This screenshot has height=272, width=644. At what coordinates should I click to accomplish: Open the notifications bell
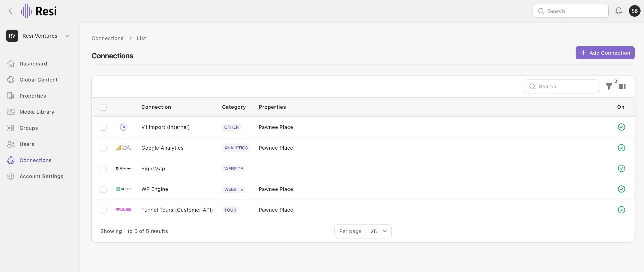pos(619,11)
